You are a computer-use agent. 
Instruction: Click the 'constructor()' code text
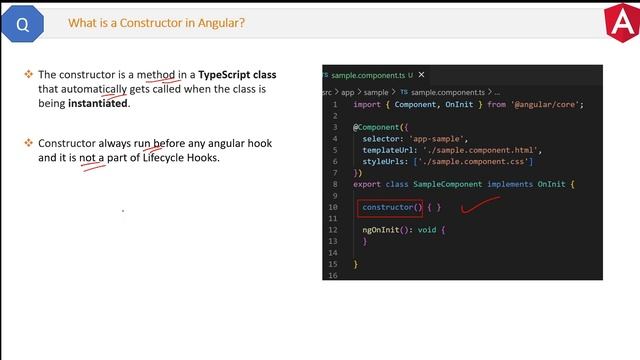(x=392, y=207)
